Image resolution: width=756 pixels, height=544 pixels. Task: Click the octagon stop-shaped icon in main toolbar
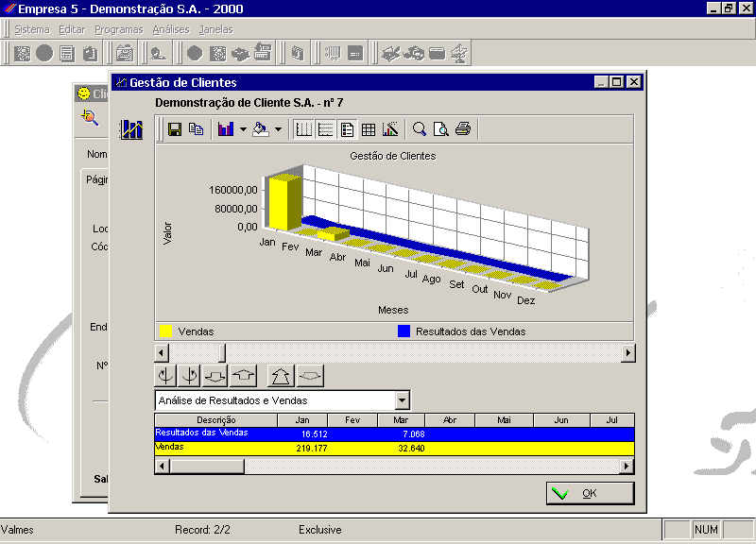tap(195, 53)
